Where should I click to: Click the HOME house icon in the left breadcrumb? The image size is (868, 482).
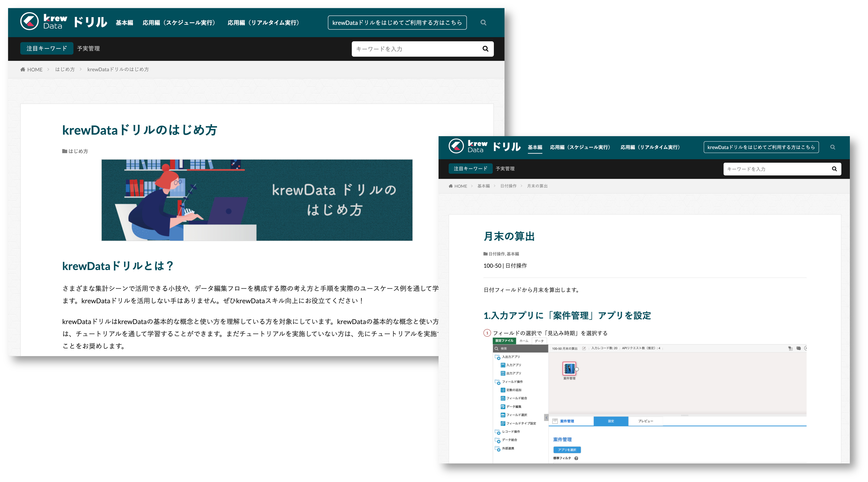23,70
